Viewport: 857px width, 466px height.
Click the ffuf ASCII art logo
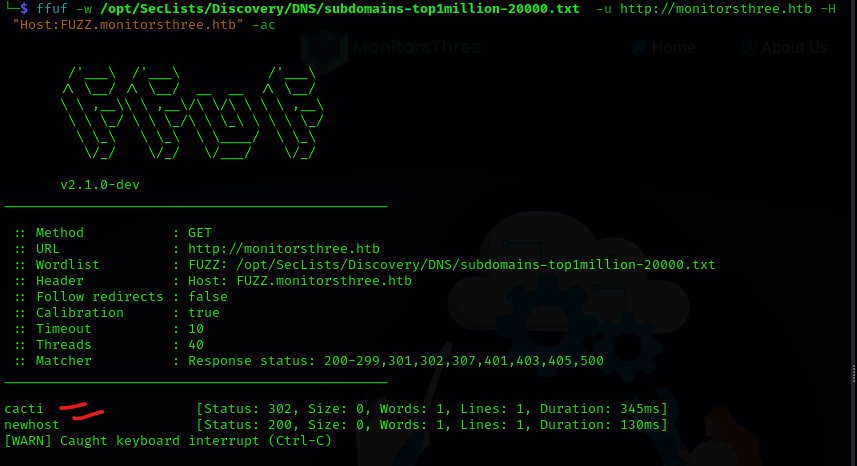191,112
